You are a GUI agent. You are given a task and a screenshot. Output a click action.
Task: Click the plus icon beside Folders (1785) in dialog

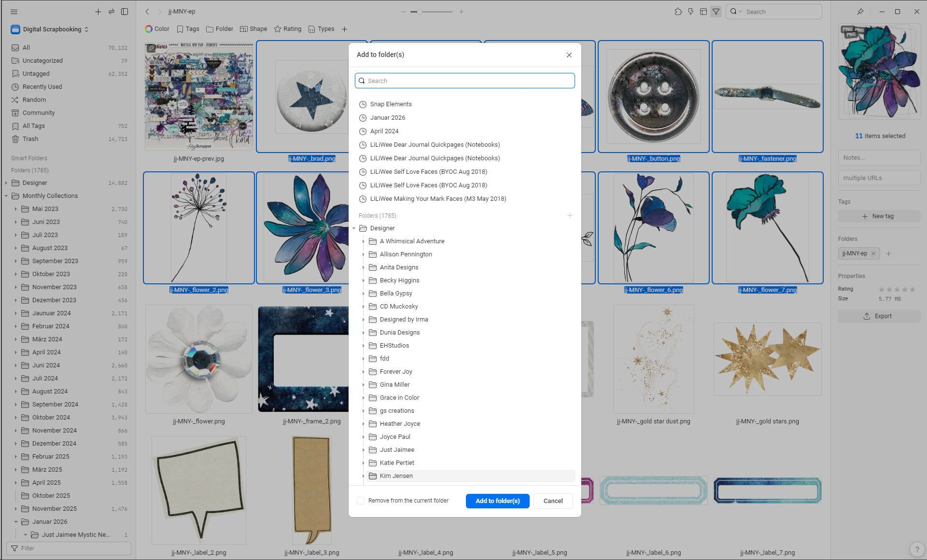point(570,216)
